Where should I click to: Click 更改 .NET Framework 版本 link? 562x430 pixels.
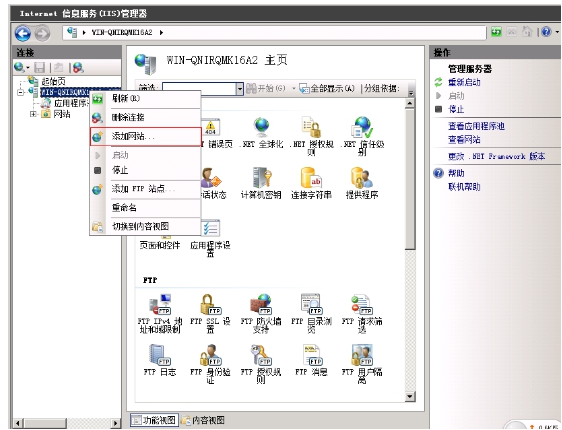[496, 156]
